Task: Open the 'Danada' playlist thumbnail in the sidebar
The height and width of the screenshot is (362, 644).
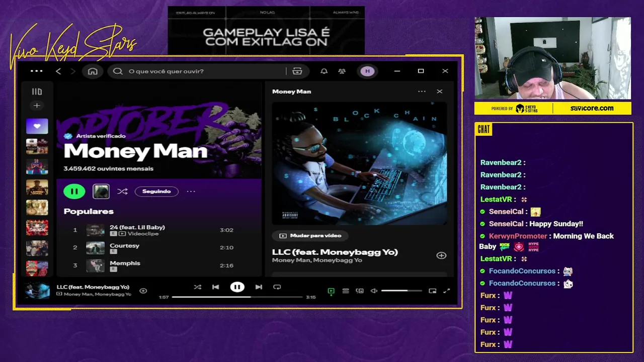Action: click(x=37, y=228)
